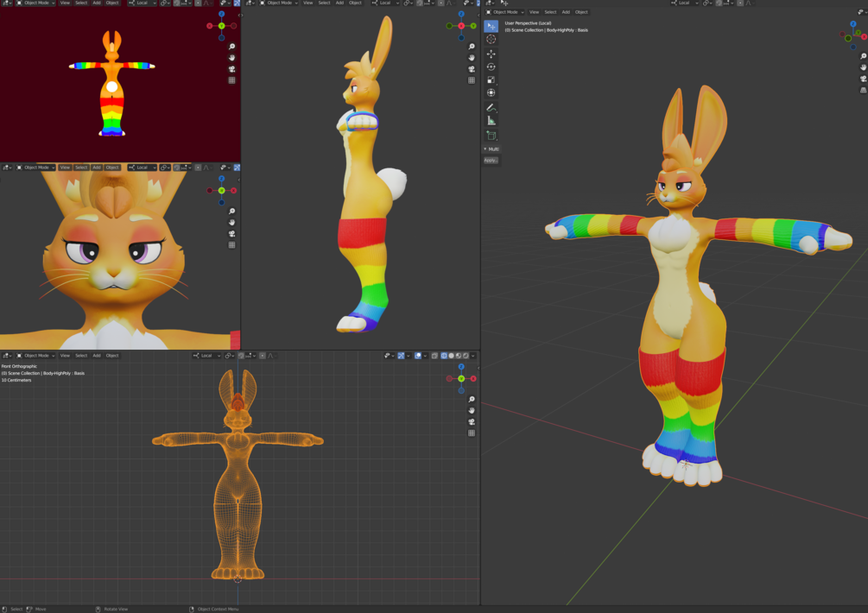Screen dimensions: 868x613
Task: Select the Add Cube tool
Action: pos(491,136)
